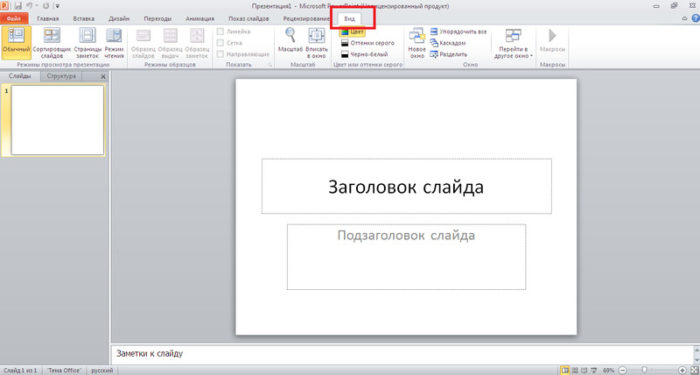
Task: Open Образец заметок notes master
Action: point(197,42)
